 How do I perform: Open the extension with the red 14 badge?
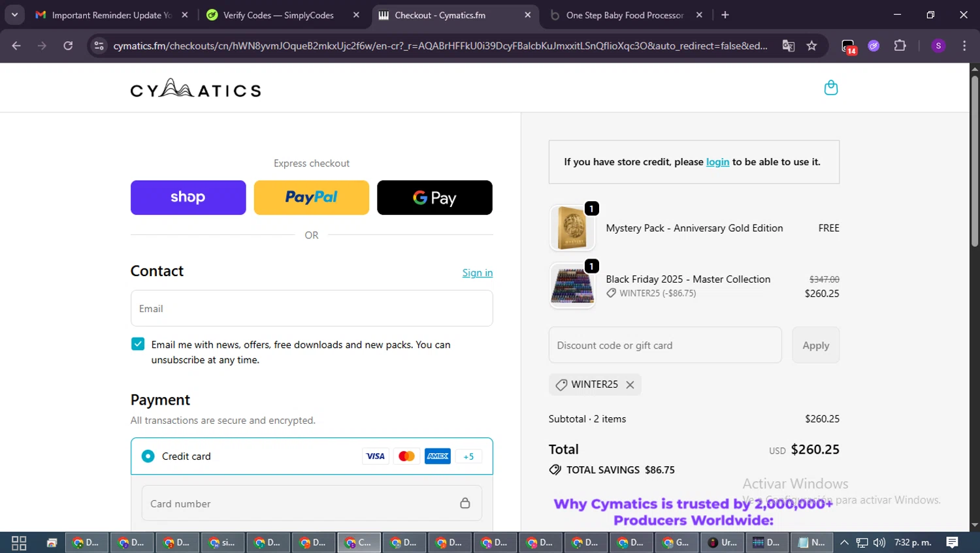pyautogui.click(x=849, y=46)
